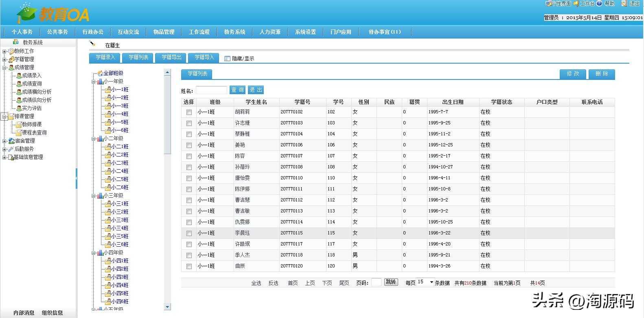Click the 全选 select-all link
644x318 pixels.
[x=256, y=283]
